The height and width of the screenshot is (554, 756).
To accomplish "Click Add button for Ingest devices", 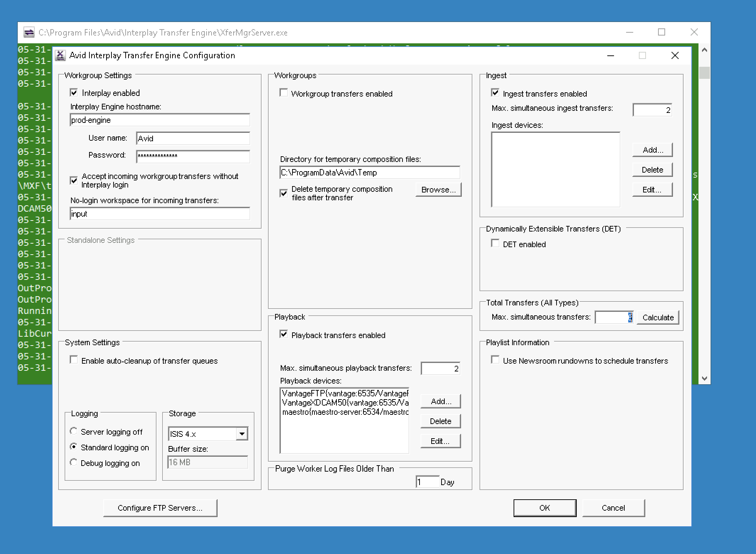I will [x=652, y=150].
